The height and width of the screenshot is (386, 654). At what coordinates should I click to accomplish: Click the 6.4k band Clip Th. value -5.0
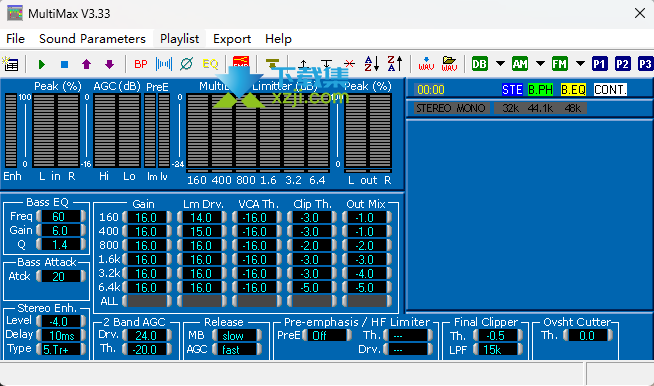point(312,288)
